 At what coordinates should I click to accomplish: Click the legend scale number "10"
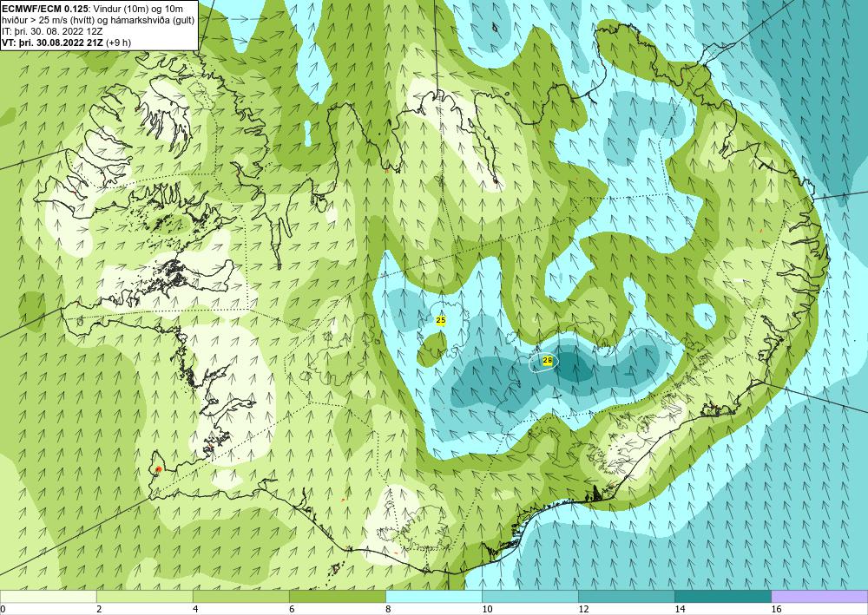tap(487, 609)
